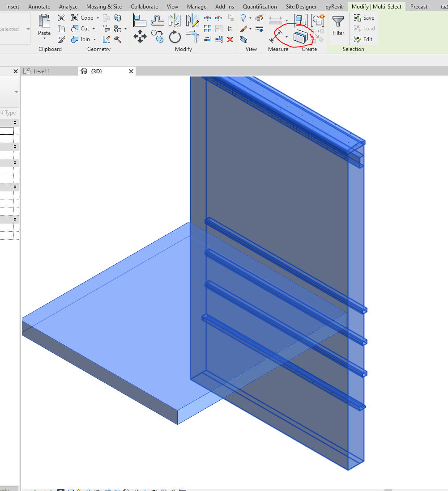The height and width of the screenshot is (491, 448).
Task: Click the Copy modify tool
Action: [158, 37]
